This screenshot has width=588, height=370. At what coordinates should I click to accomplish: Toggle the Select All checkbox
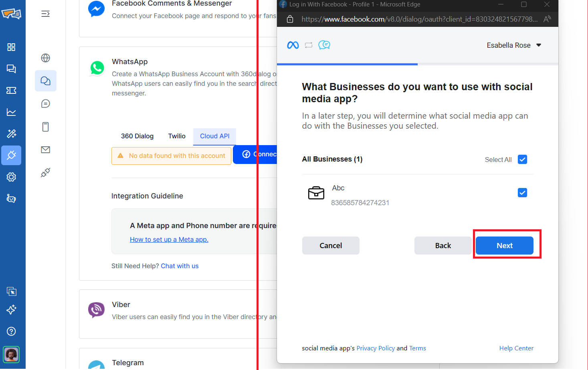[522, 160]
